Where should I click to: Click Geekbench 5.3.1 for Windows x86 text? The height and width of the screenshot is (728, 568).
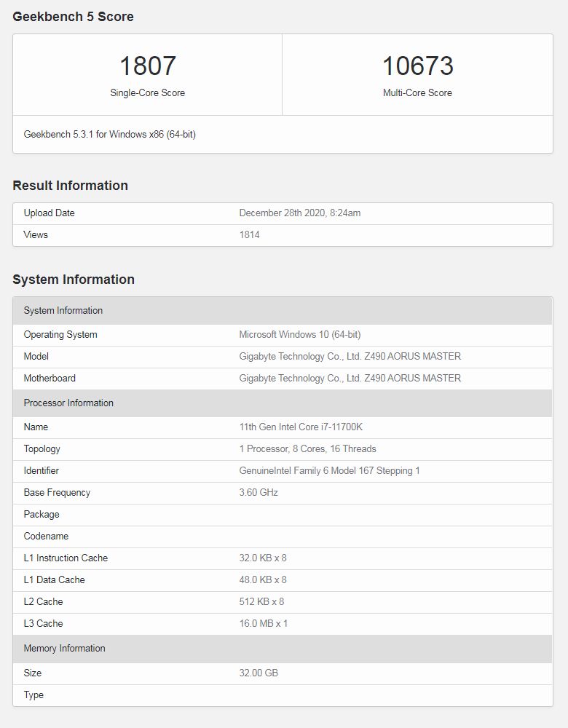(110, 134)
